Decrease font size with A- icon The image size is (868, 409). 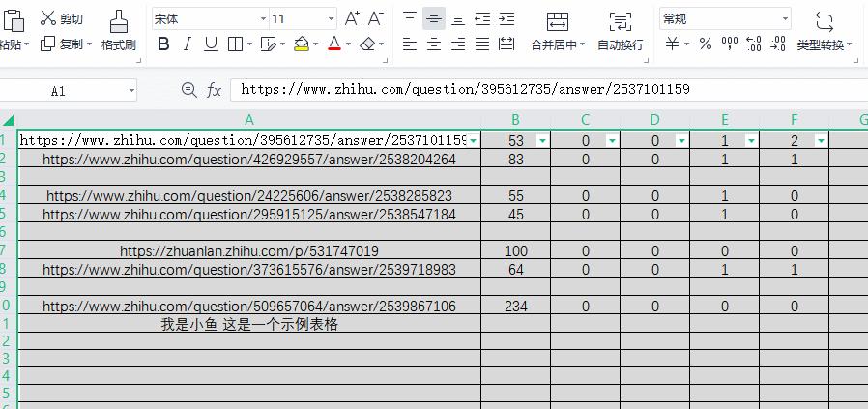tap(376, 18)
